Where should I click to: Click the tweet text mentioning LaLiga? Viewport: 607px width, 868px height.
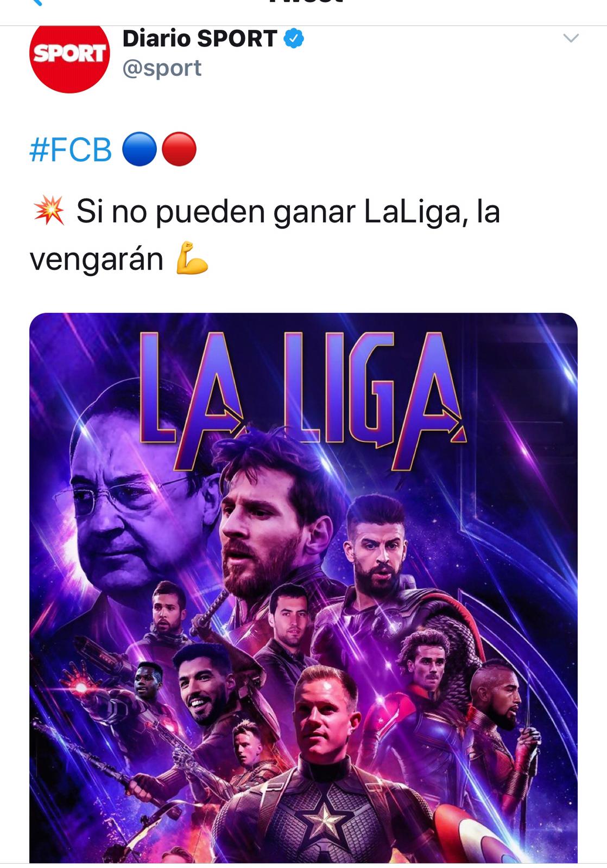(x=288, y=212)
